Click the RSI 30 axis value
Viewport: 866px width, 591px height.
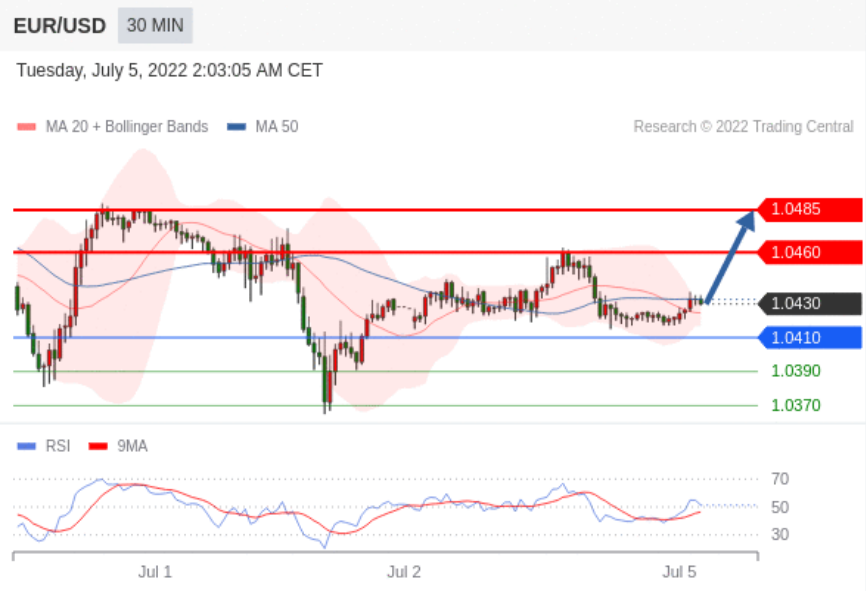(780, 534)
